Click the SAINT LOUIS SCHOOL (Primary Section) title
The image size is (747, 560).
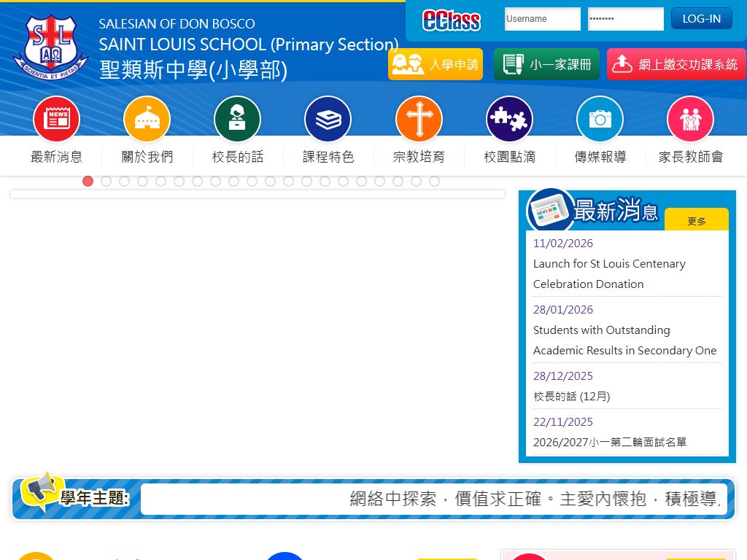(x=249, y=44)
